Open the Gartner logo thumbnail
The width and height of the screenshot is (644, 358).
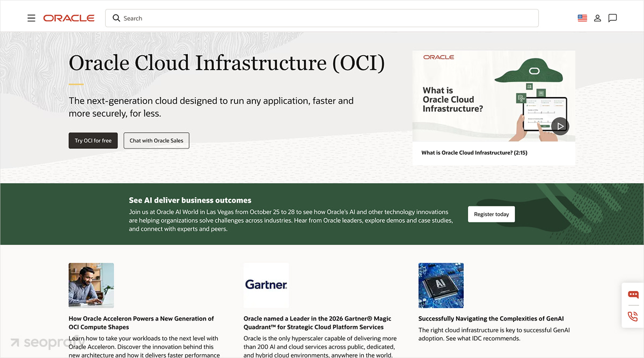pos(266,285)
